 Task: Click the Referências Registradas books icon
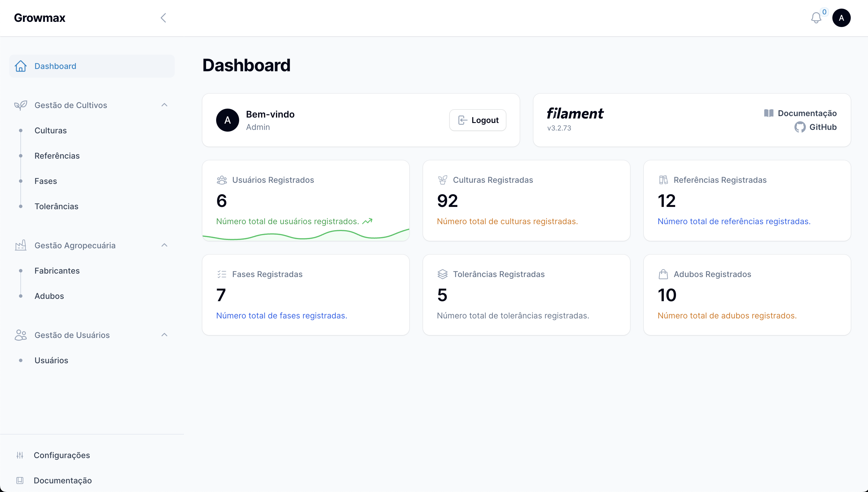663,180
